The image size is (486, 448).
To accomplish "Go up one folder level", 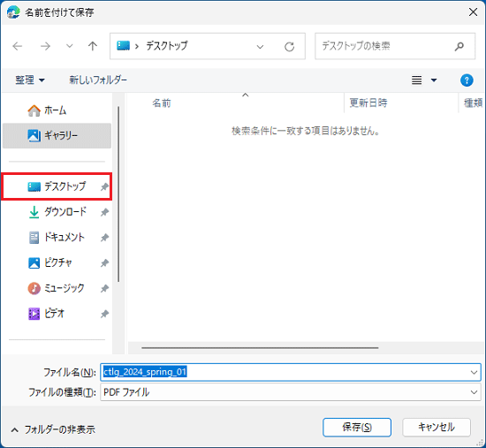I will click(x=93, y=46).
